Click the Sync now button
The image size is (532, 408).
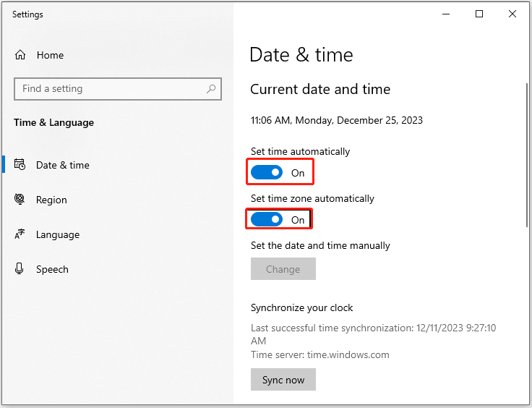tap(283, 380)
